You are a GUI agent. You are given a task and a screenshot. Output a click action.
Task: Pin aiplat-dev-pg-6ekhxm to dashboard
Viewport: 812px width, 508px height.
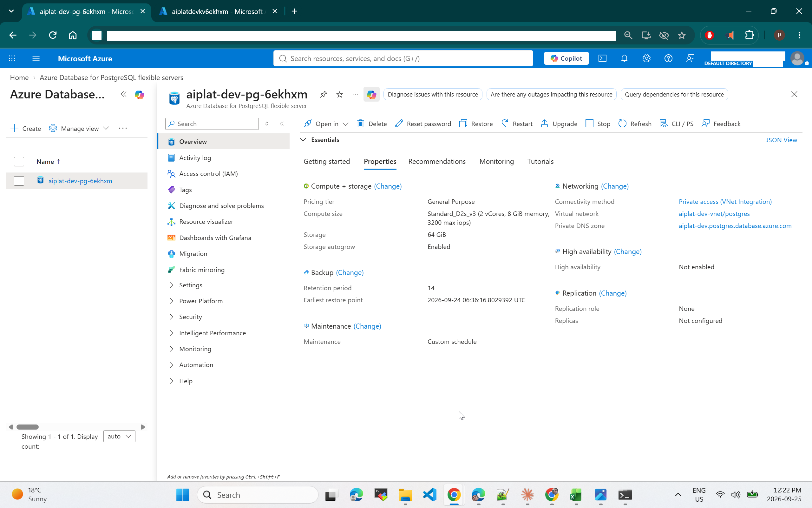(323, 94)
